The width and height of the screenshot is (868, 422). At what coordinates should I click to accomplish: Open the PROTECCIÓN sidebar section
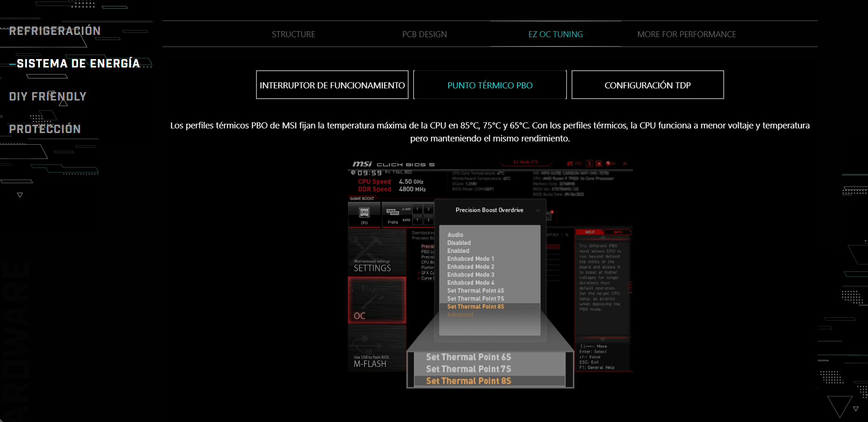tap(45, 129)
